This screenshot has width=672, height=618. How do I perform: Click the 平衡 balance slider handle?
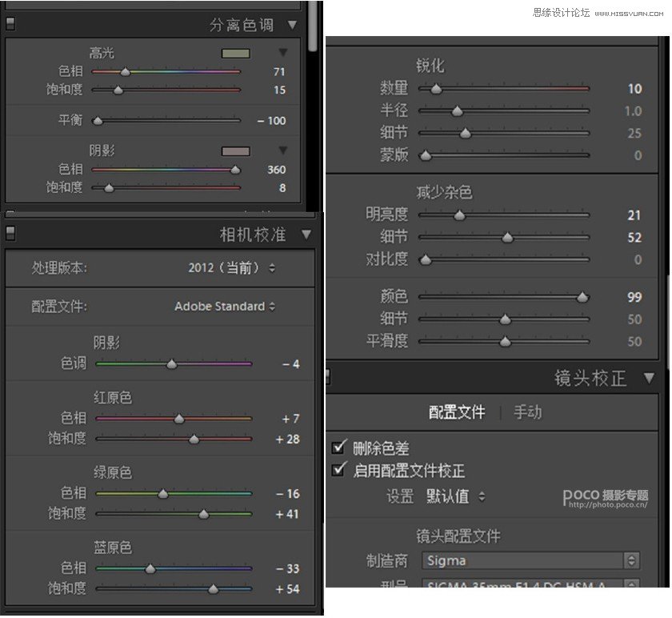(98, 121)
